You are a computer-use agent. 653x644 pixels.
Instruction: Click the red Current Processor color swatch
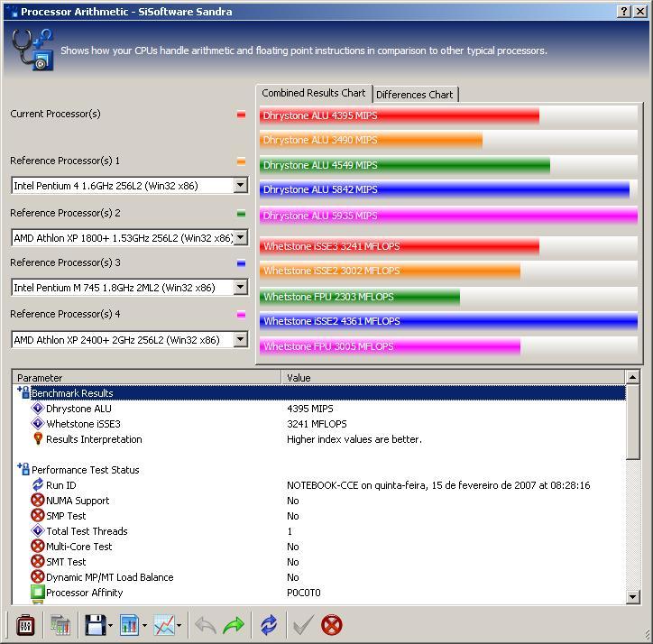pos(241,115)
